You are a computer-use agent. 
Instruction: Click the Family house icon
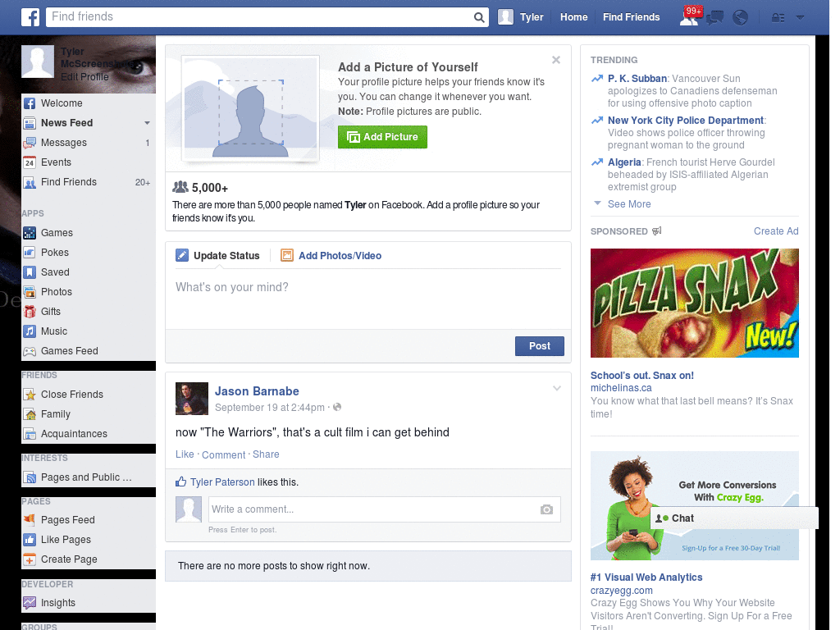30,414
